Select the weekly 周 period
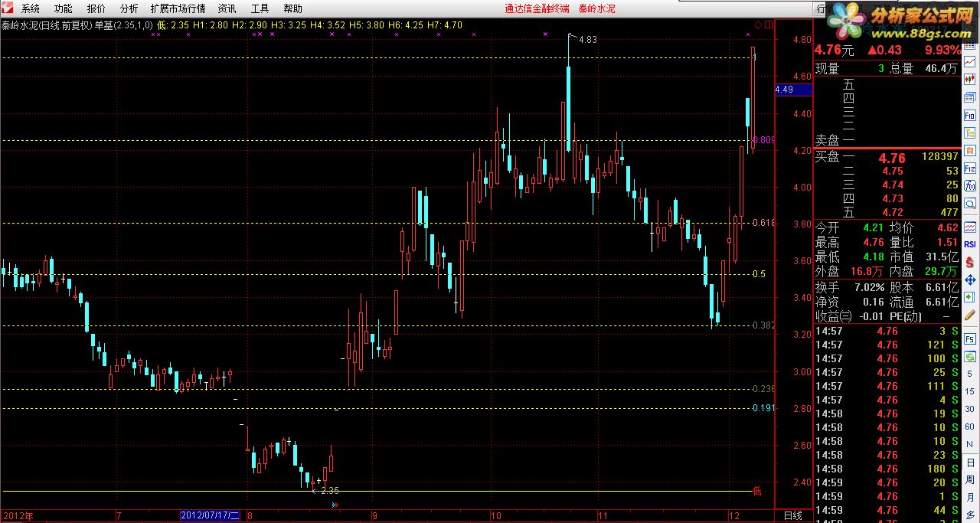The width and height of the screenshot is (980, 523). pyautogui.click(x=970, y=479)
